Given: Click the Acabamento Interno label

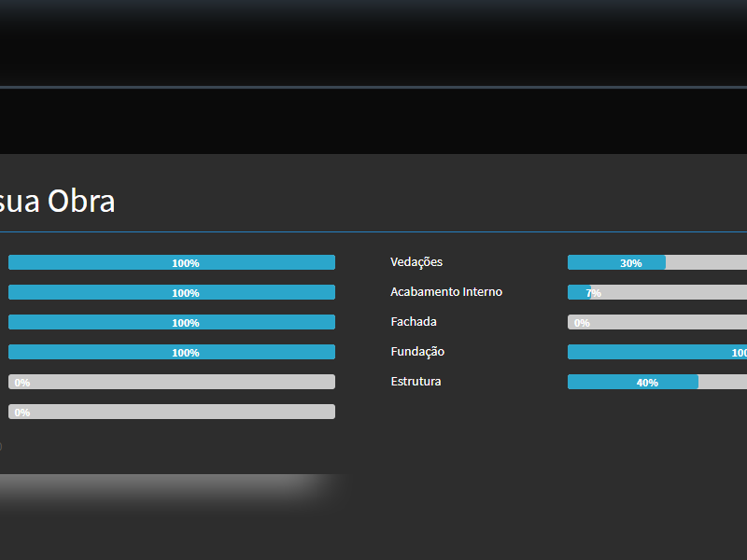Looking at the screenshot, I should 446,292.
